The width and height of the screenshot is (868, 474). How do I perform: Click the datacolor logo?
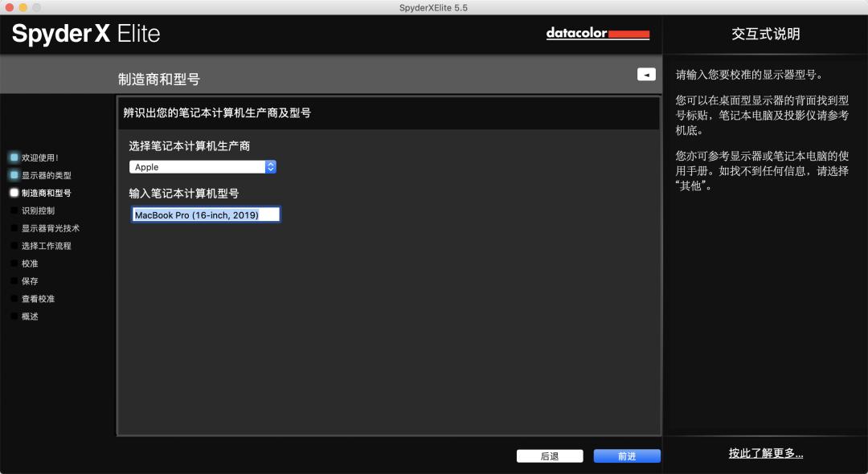click(x=597, y=34)
